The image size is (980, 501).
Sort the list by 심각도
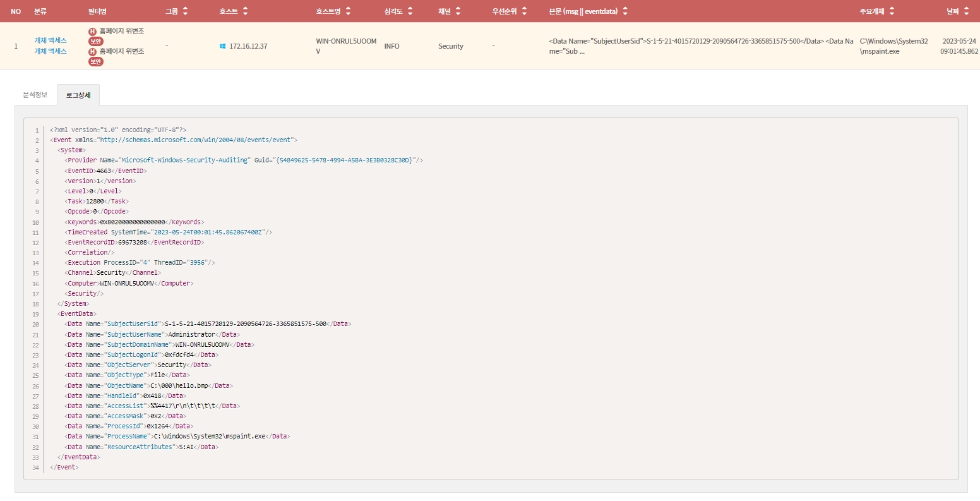pos(410,11)
